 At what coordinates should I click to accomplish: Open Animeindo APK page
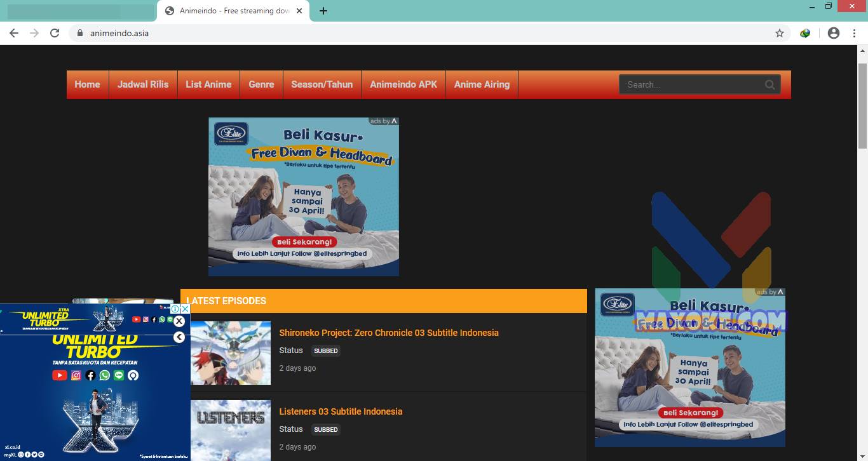(x=403, y=84)
